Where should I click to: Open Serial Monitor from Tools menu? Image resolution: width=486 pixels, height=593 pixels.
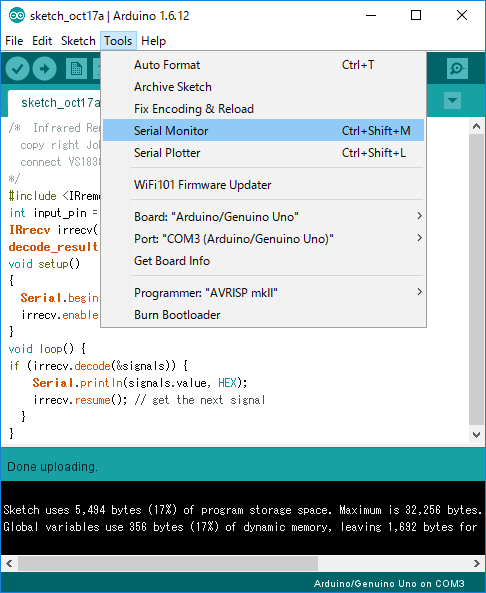coord(263,130)
